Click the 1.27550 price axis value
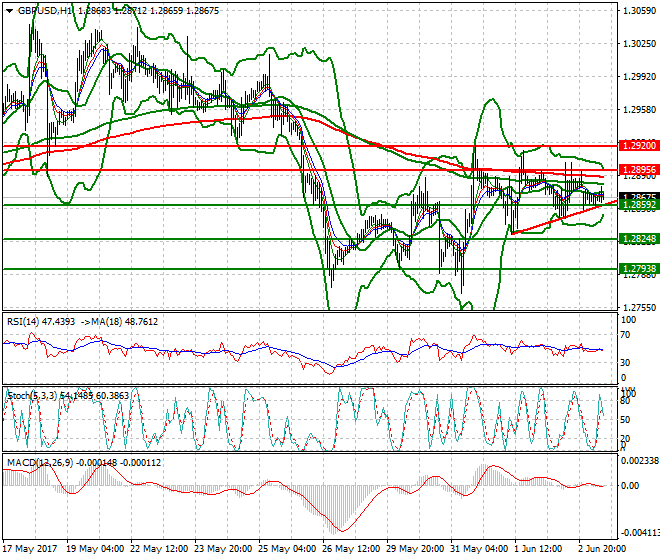Screen dimensions: 660x560 click(639, 308)
